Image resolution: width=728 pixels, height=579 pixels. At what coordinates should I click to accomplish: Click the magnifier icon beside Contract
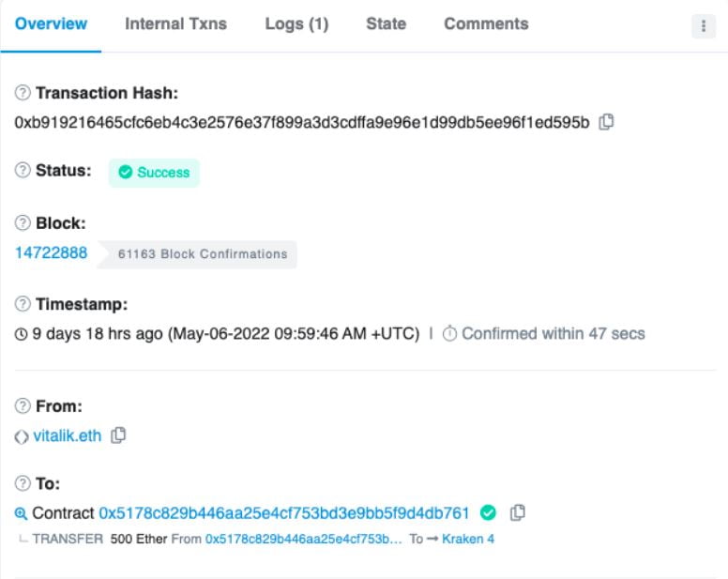(x=22, y=513)
